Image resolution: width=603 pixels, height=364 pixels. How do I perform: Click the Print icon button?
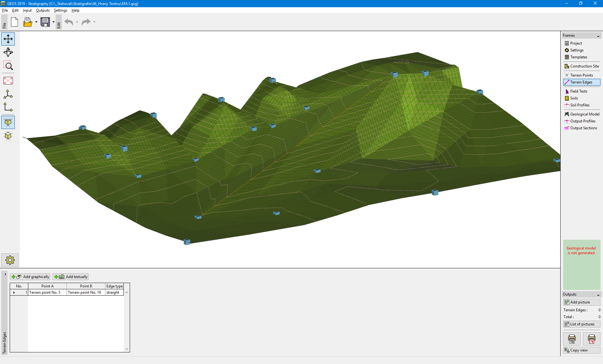(572, 339)
